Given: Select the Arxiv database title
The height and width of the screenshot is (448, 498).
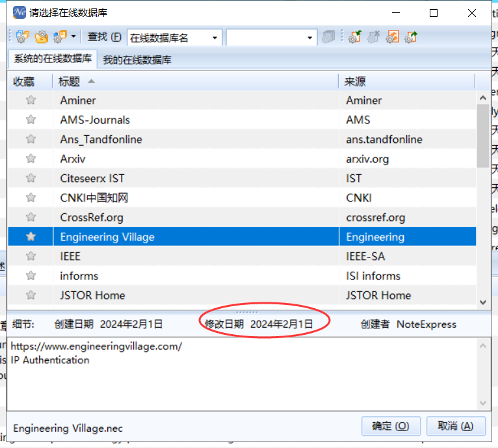Looking at the screenshot, I should [x=73, y=159].
